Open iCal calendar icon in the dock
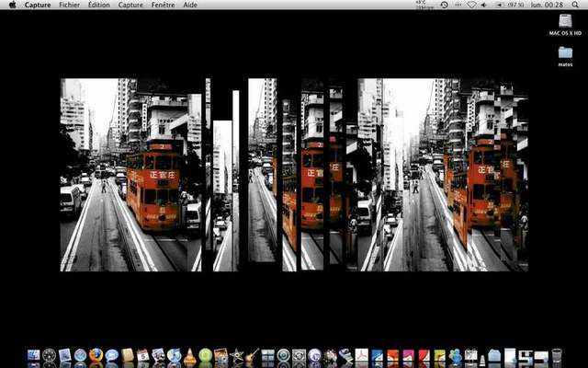The width and height of the screenshot is (588, 368). (x=143, y=355)
